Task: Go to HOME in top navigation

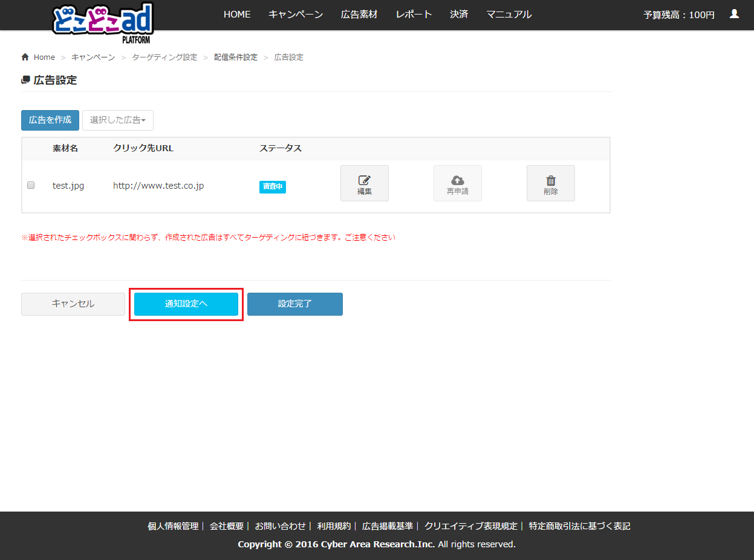Action: coord(237,15)
